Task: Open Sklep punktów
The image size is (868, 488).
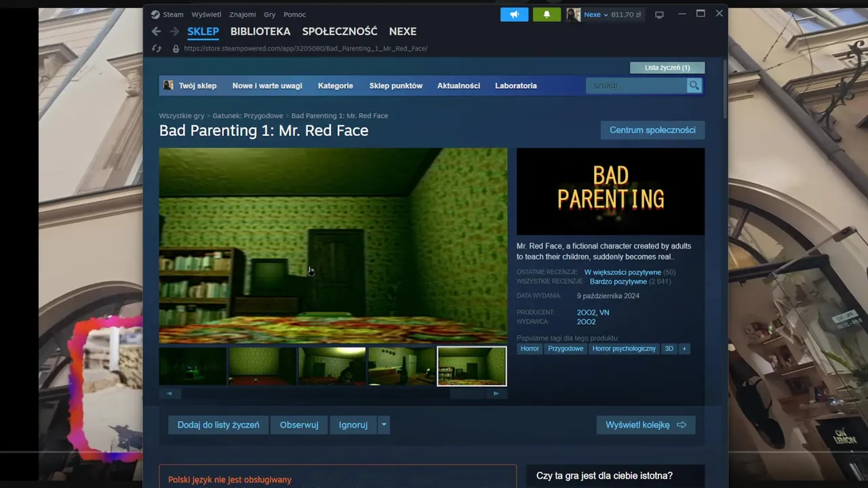Action: point(396,85)
